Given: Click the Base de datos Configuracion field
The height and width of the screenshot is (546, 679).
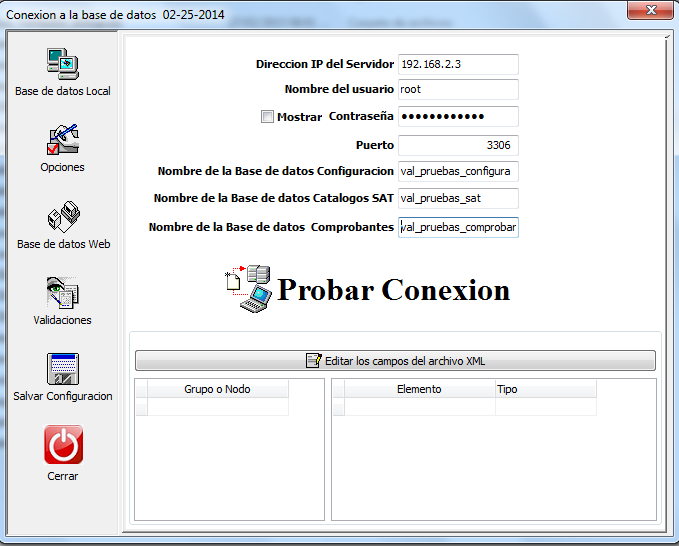Looking at the screenshot, I should pyautogui.click(x=458, y=171).
